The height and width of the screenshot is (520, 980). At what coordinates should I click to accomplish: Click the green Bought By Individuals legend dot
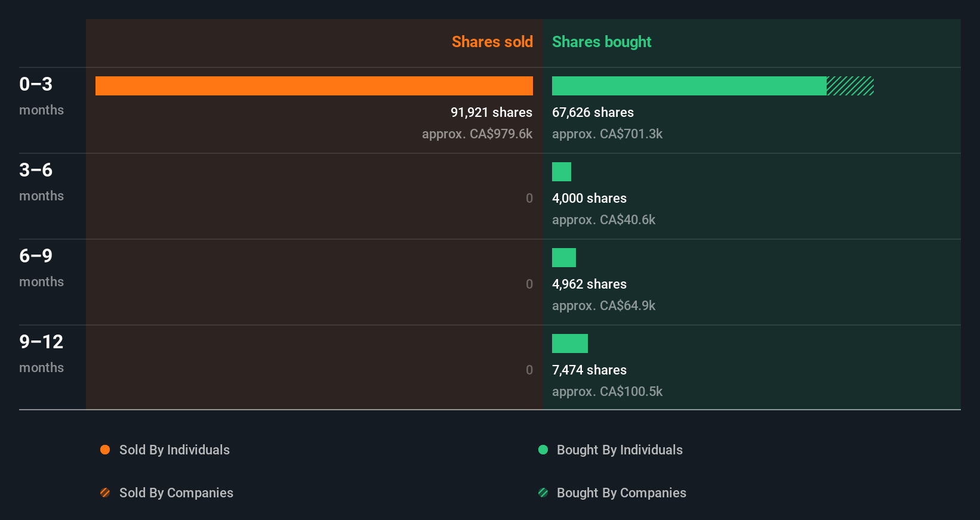coord(543,450)
